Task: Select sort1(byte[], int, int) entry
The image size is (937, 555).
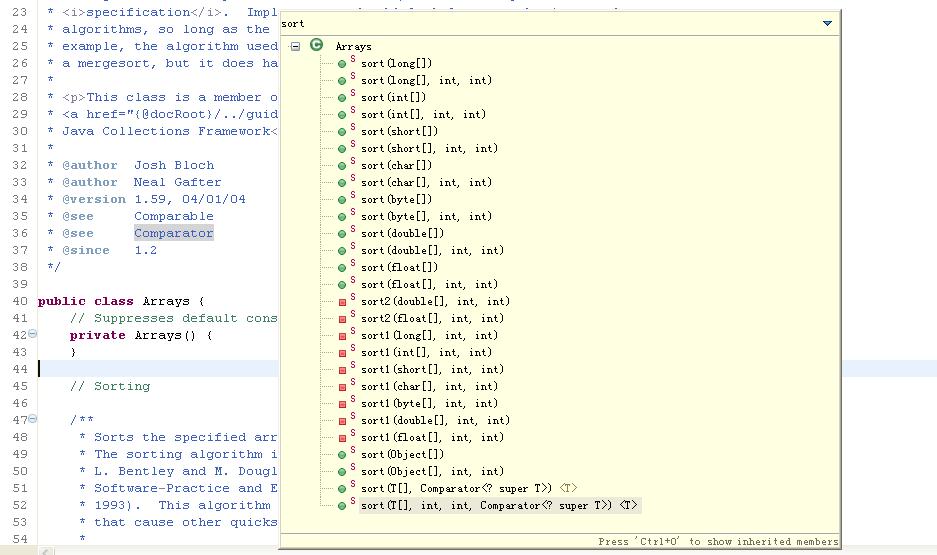Action: coord(427,404)
